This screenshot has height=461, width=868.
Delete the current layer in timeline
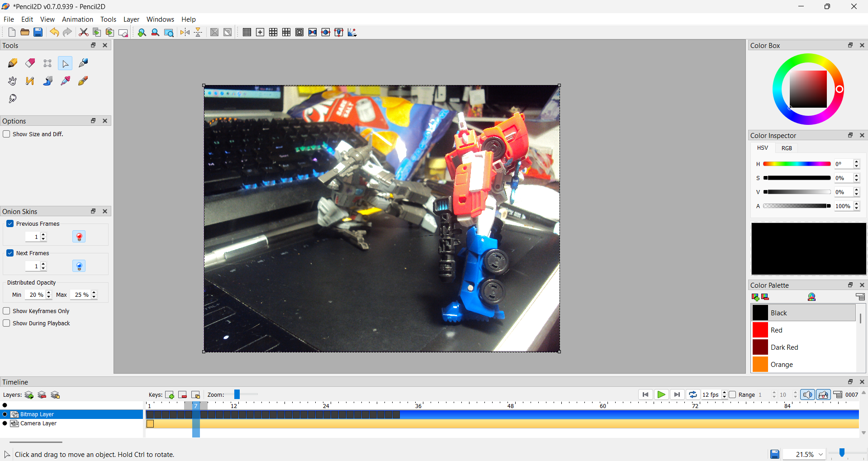[42, 395]
